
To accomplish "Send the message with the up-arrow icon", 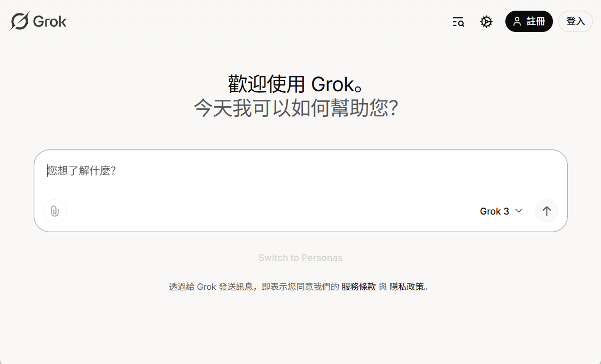I will click(547, 211).
